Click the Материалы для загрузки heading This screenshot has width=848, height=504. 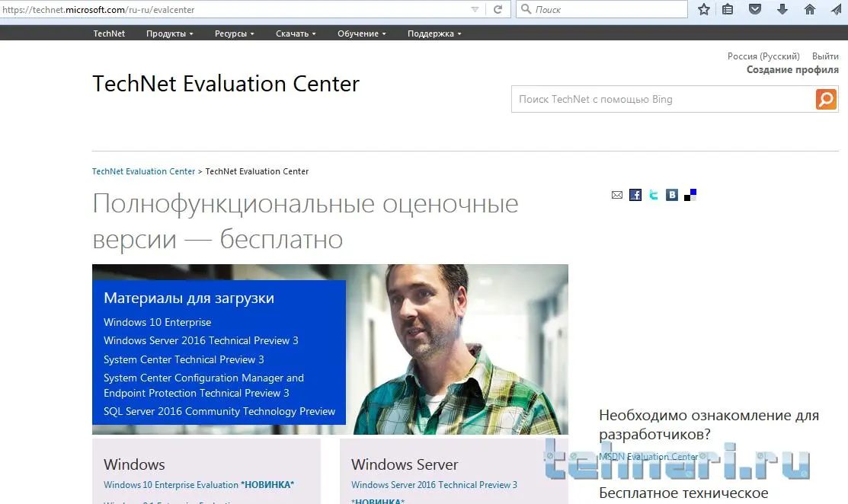pyautogui.click(x=189, y=298)
